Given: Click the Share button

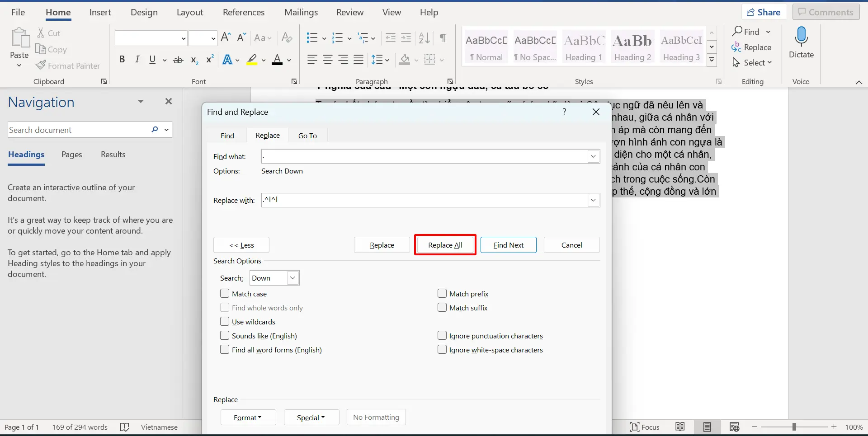Looking at the screenshot, I should click(764, 12).
